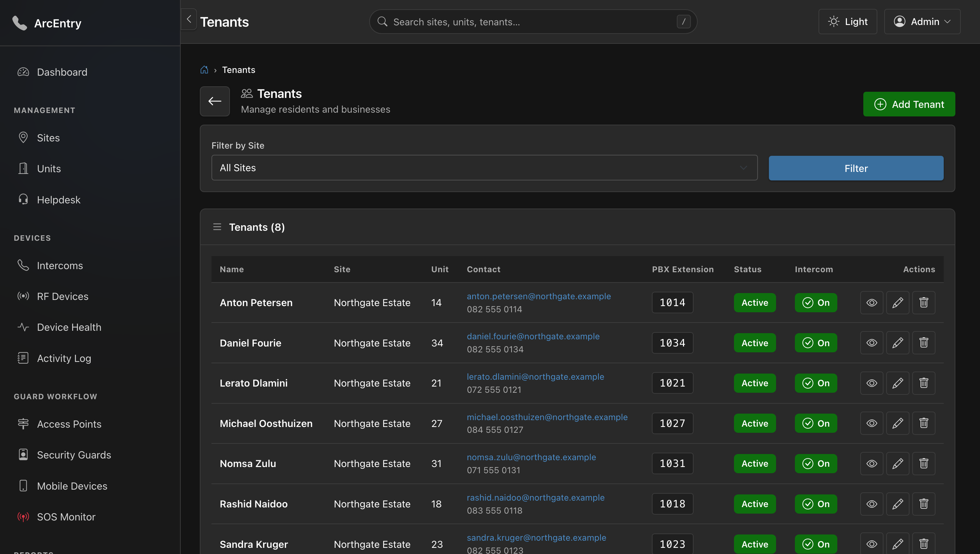Open Security Guards page
This screenshot has height=554, width=980.
click(x=90, y=455)
